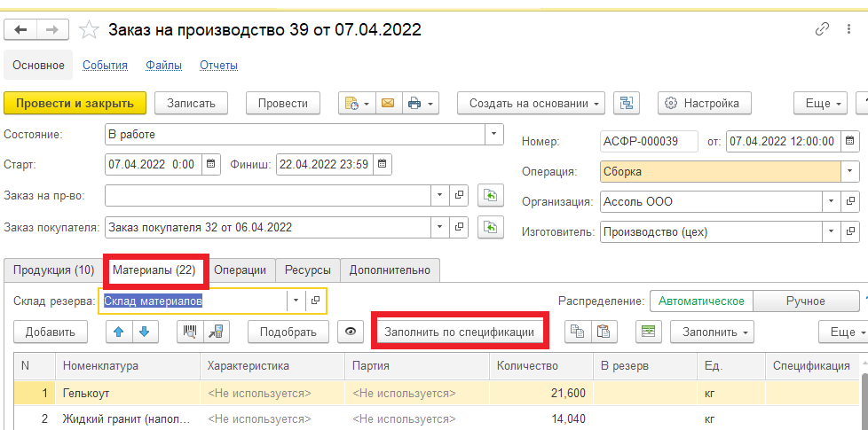This screenshot has width=868, height=430.
Task: Open the События link
Action: click(x=106, y=66)
